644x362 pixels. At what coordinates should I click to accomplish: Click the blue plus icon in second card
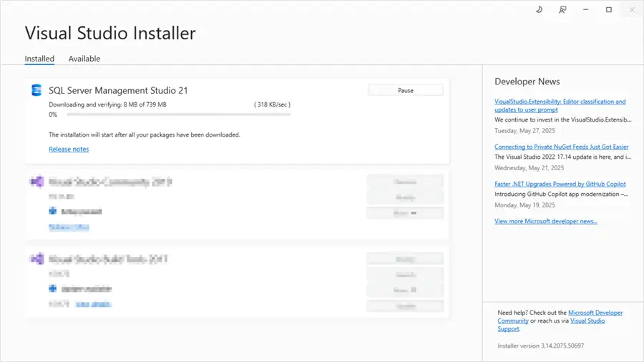click(x=52, y=211)
